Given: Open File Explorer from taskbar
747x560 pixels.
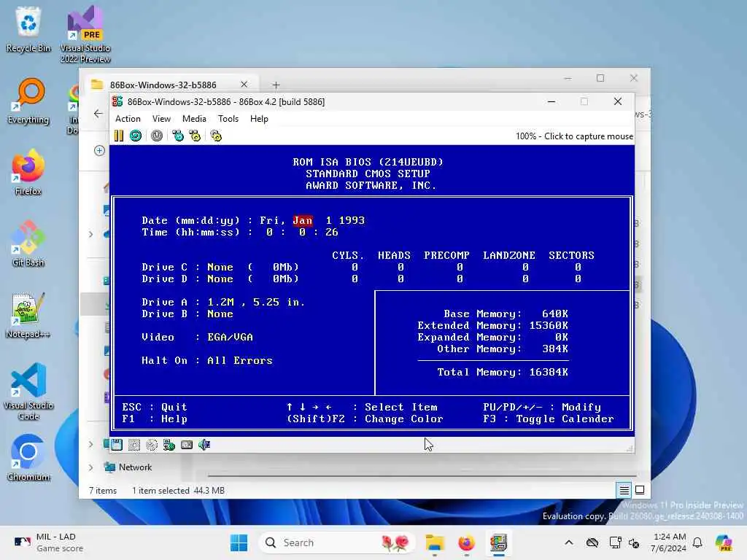Looking at the screenshot, I should pyautogui.click(x=435, y=542).
